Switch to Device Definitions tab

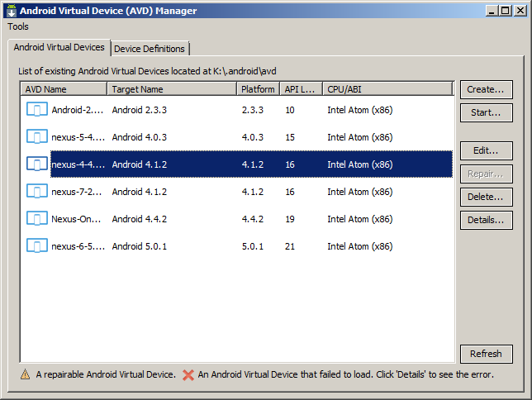pyautogui.click(x=150, y=49)
